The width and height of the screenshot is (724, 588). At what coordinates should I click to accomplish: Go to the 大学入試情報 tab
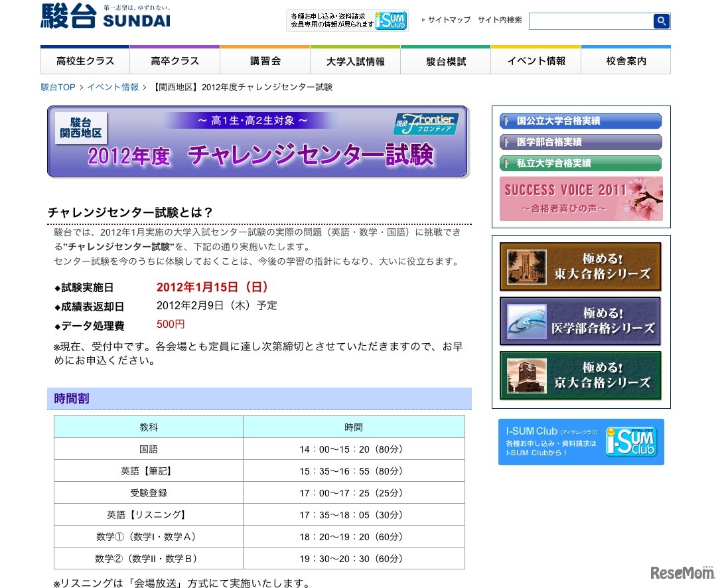click(x=355, y=61)
